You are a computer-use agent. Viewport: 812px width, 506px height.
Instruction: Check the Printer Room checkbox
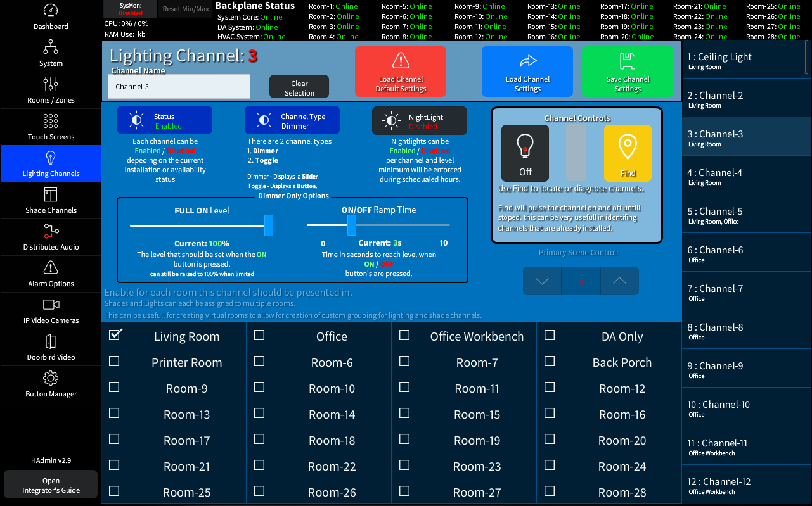tap(114, 361)
